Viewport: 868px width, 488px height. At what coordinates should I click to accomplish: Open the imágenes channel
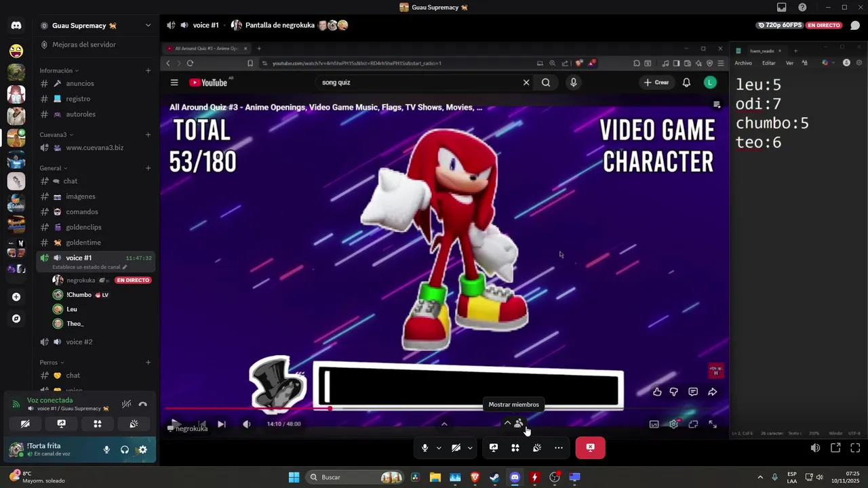[95, 197]
